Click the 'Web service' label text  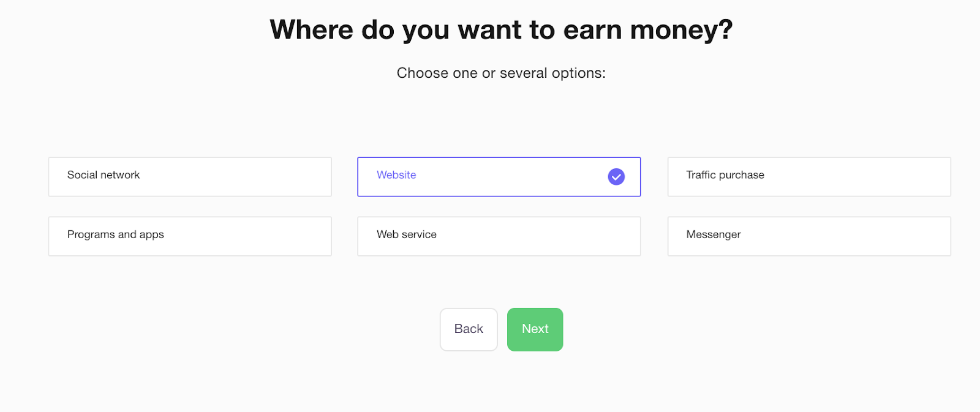coord(407,234)
